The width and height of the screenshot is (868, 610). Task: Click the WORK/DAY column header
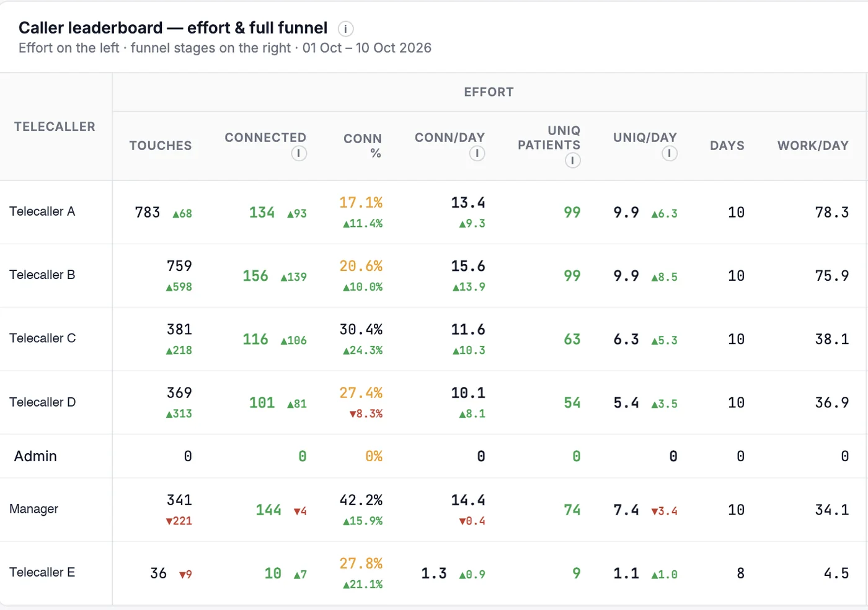tap(813, 146)
